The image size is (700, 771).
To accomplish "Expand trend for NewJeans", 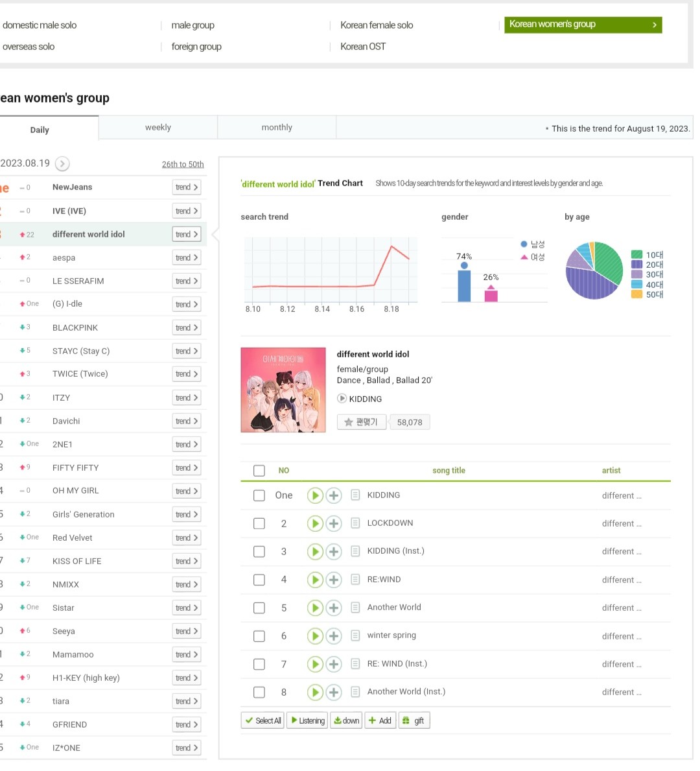I will [x=187, y=187].
